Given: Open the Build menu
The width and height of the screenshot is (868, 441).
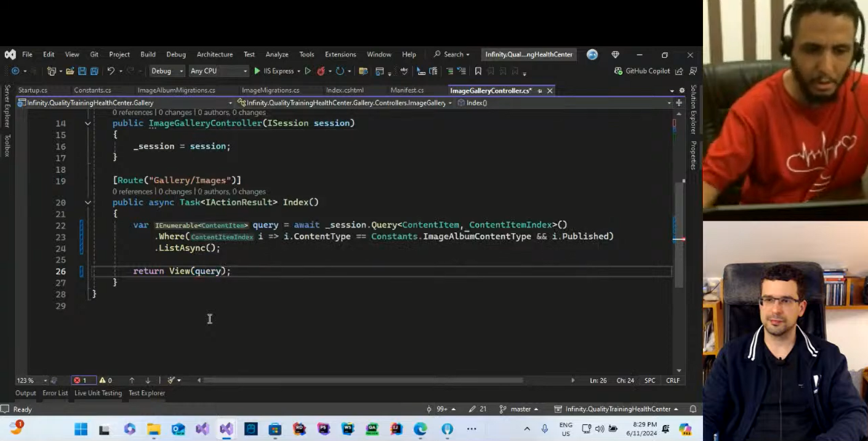Looking at the screenshot, I should 148,54.
